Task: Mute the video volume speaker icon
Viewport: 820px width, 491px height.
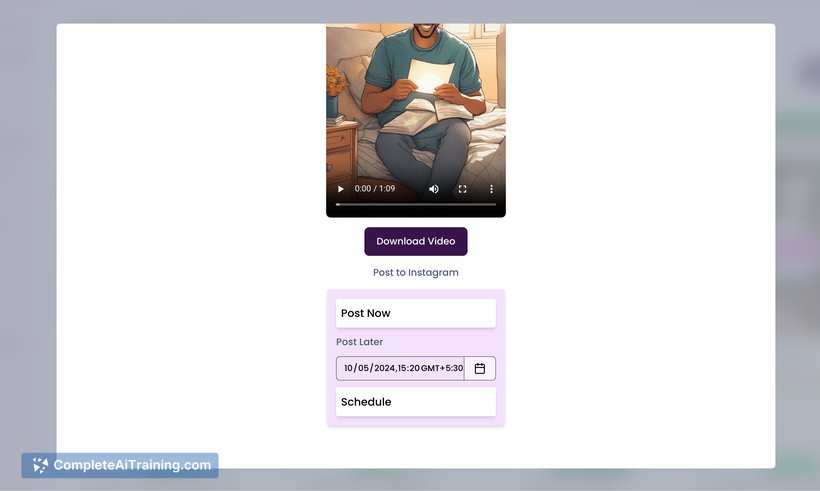Action: click(434, 189)
